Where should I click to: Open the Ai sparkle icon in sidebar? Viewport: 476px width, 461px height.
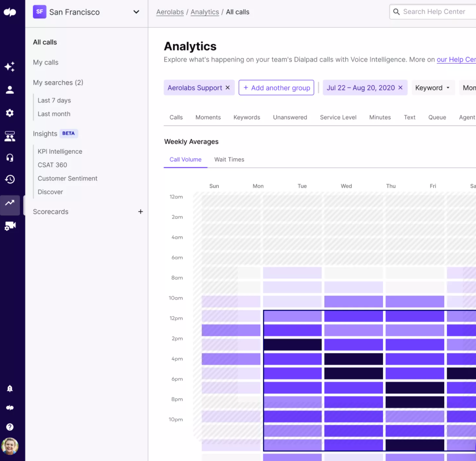pyautogui.click(x=10, y=66)
